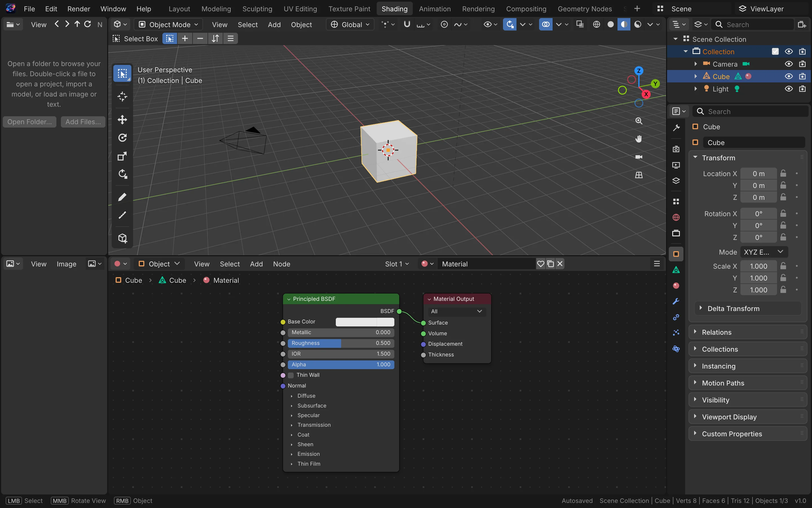The width and height of the screenshot is (812, 508).
Task: Toggle the X-ray view button
Action: [x=579, y=24]
